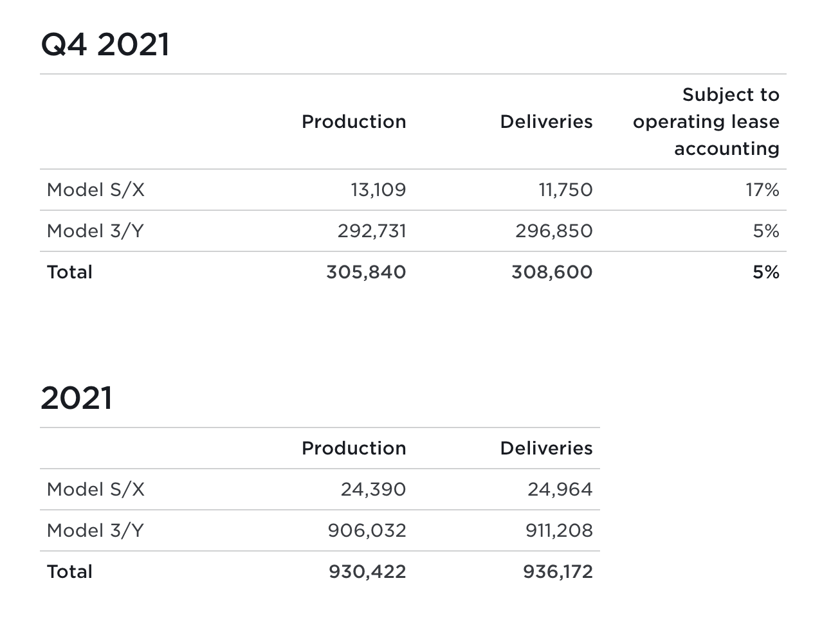The height and width of the screenshot is (630, 840).
Task: Click the Deliveries header in 2021 table
Action: click(546, 449)
